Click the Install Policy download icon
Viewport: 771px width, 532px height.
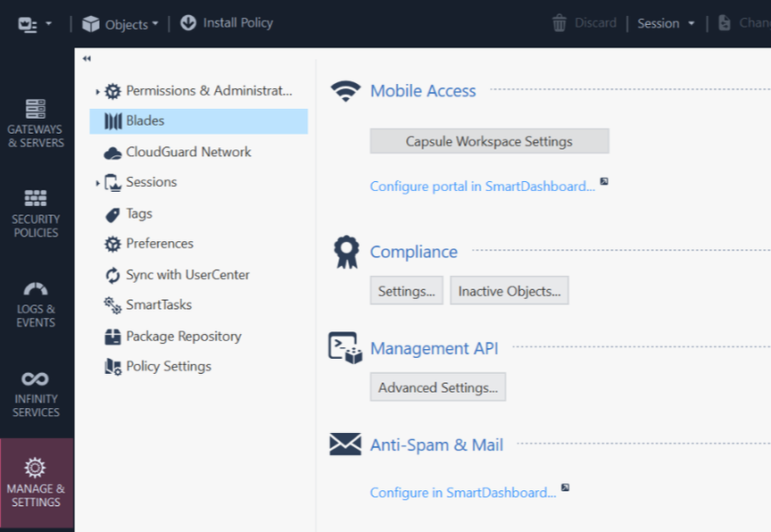tap(187, 22)
